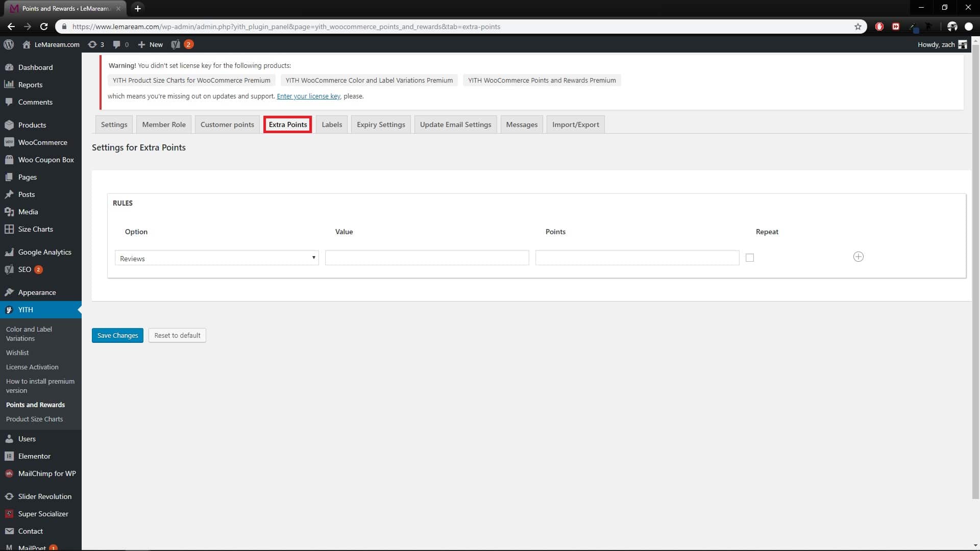This screenshot has width=980, height=551.
Task: Open How to install premium version
Action: 40,386
